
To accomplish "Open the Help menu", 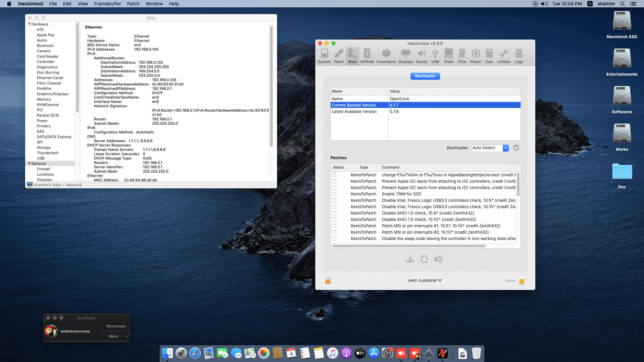I will [x=174, y=4].
